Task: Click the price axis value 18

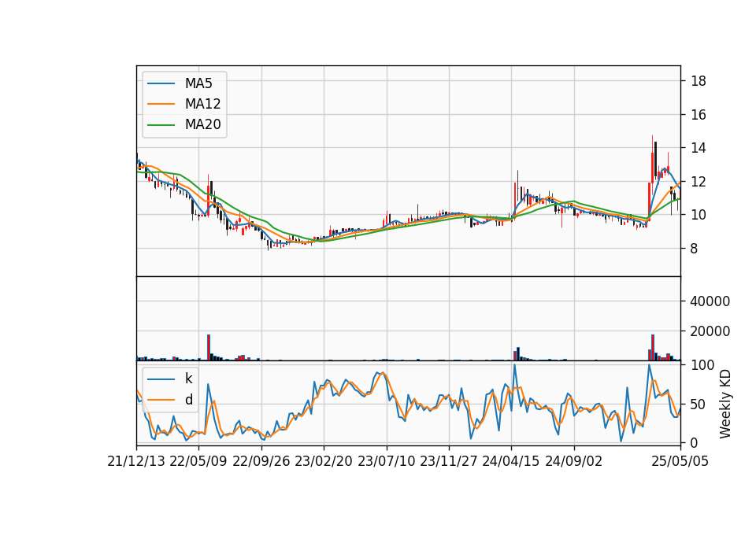Action: (699, 81)
